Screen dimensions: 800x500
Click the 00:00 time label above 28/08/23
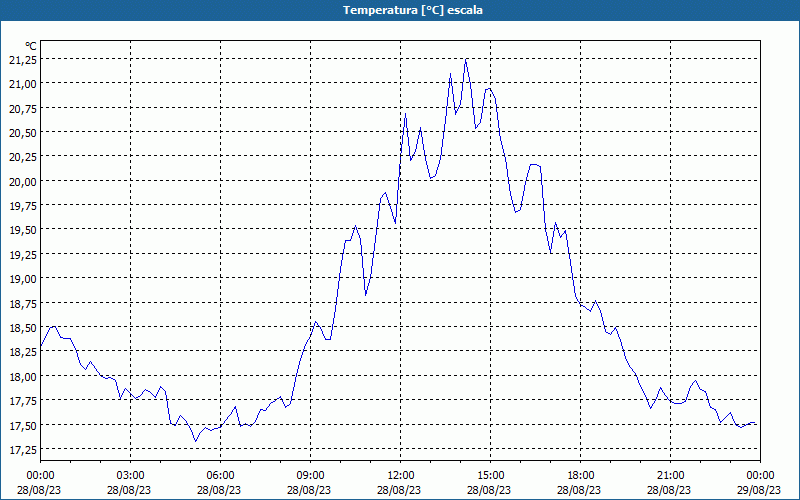[40, 476]
